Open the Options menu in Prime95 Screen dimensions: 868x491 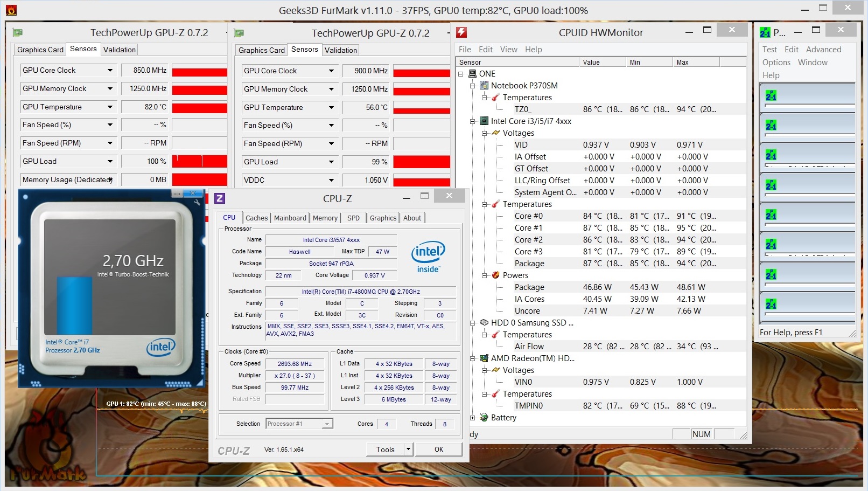(x=776, y=63)
